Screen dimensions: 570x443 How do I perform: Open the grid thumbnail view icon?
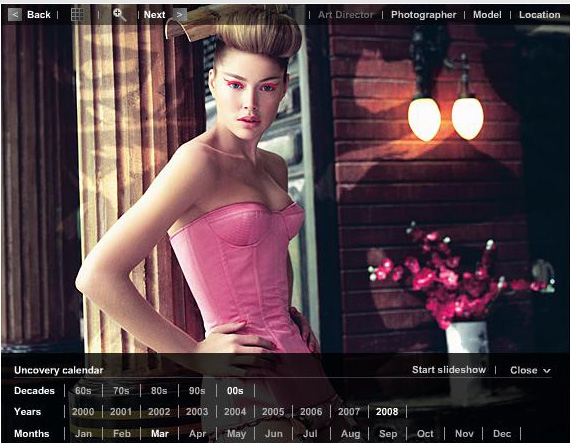coord(77,15)
